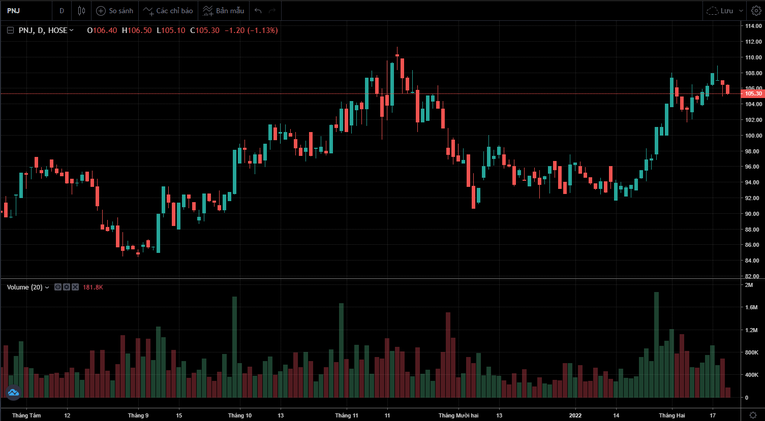Expand the Volume (20) dropdown arrow

[x=47, y=287]
